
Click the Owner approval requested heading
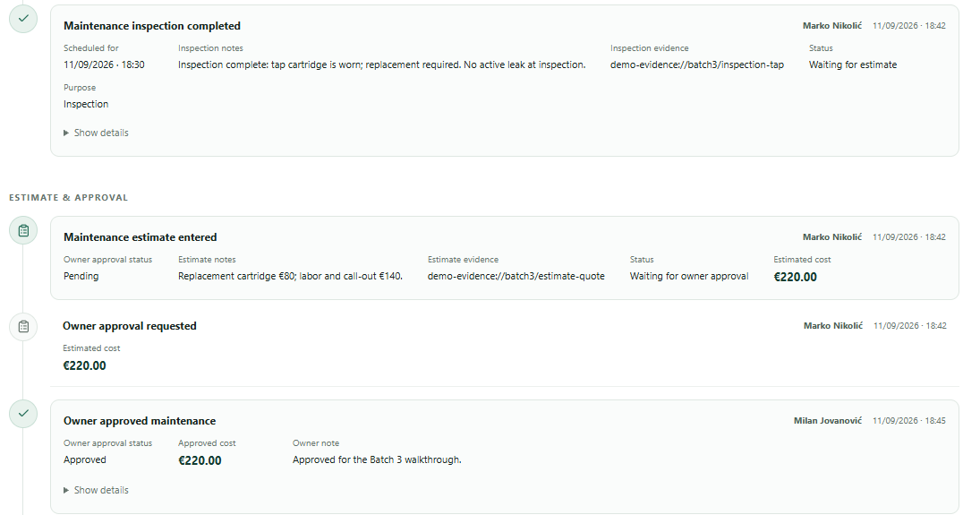130,326
